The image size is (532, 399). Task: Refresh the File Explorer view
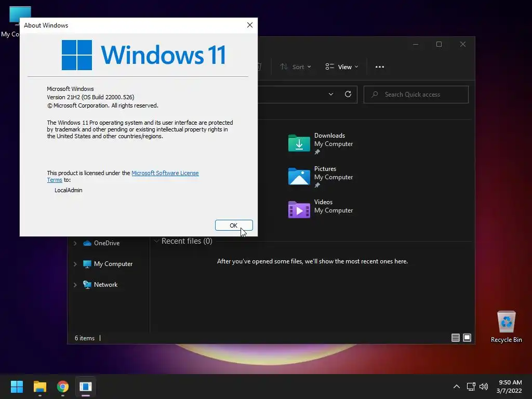[348, 94]
